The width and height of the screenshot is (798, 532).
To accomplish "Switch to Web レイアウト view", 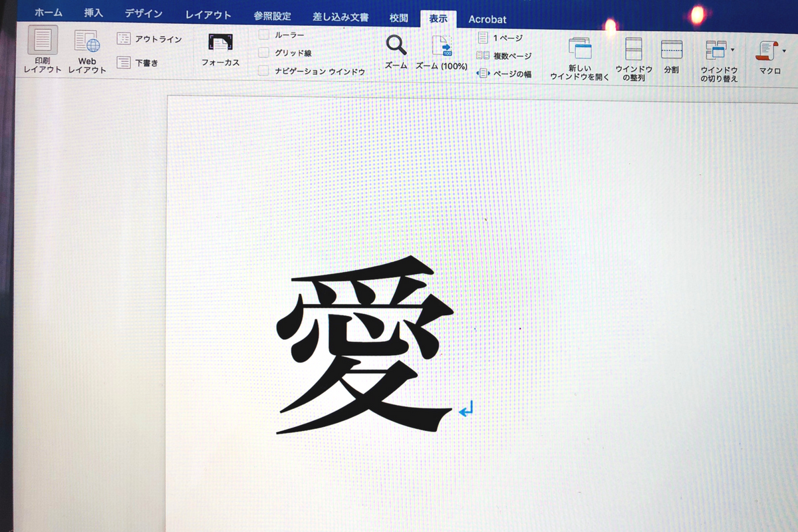I will (87, 51).
